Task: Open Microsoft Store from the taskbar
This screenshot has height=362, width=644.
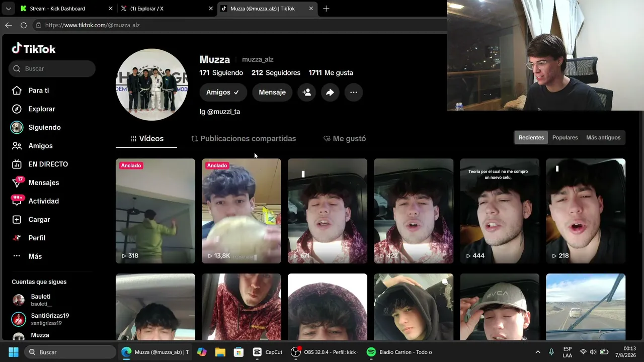Action: click(238, 352)
